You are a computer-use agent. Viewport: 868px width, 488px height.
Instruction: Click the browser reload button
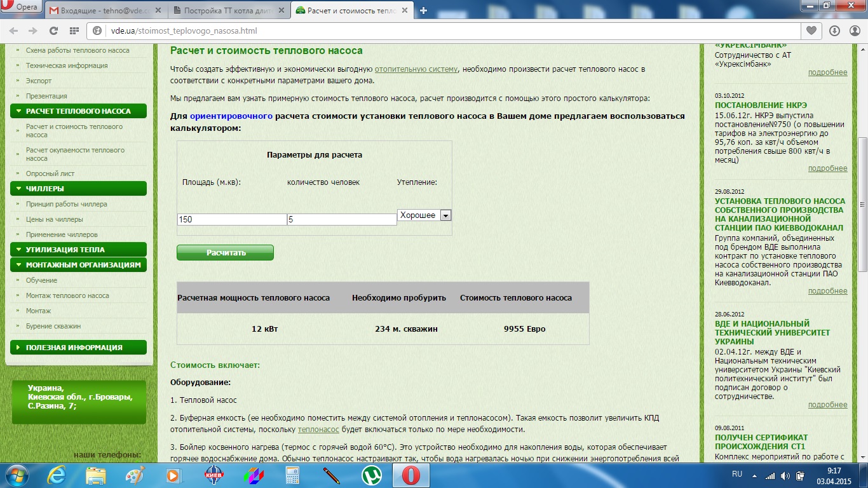point(53,30)
